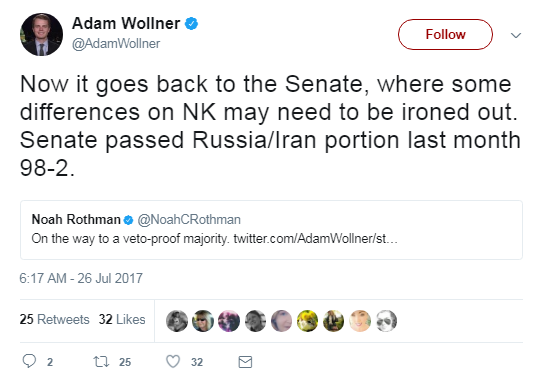Retweet using the retweet arrows icon
Image resolution: width=544 pixels, height=383 pixels.
[101, 362]
